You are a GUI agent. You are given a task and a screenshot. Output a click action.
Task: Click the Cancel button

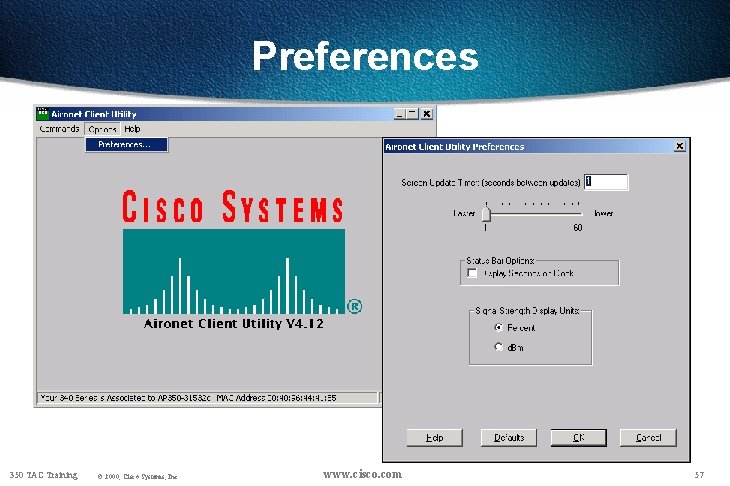[x=648, y=438]
